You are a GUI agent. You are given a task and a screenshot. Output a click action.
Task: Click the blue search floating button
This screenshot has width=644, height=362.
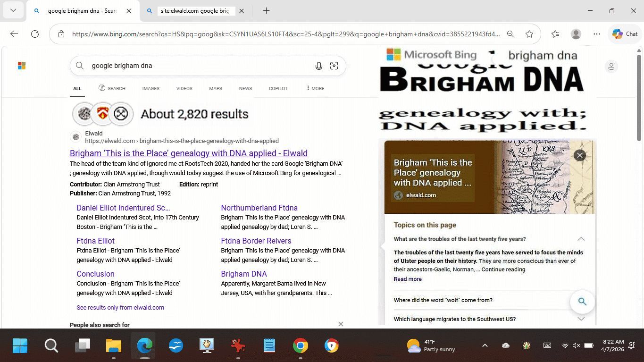point(582,302)
